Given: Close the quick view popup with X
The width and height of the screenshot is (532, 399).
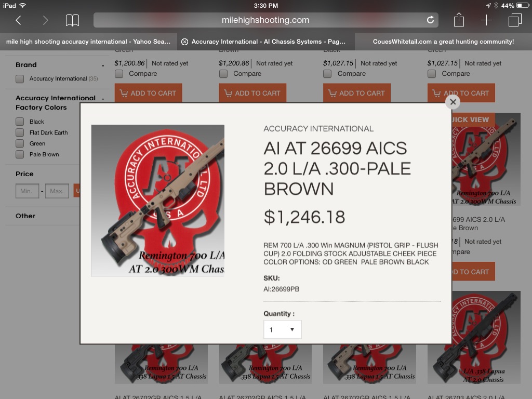Looking at the screenshot, I should pyautogui.click(x=453, y=102).
